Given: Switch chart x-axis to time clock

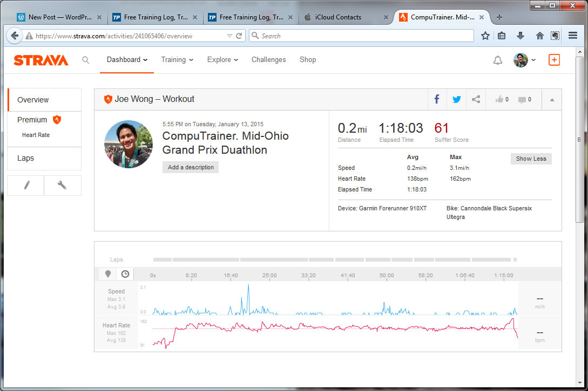Looking at the screenshot, I should [x=125, y=274].
